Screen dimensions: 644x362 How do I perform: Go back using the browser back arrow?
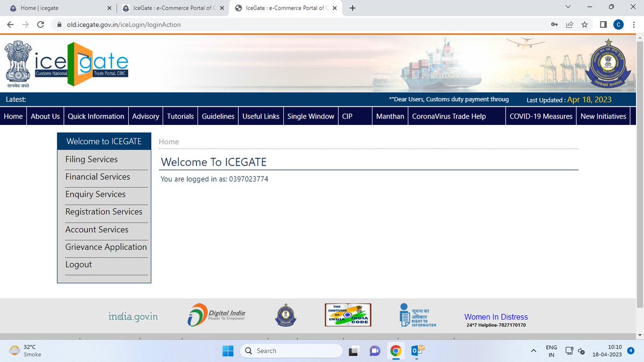[10, 25]
